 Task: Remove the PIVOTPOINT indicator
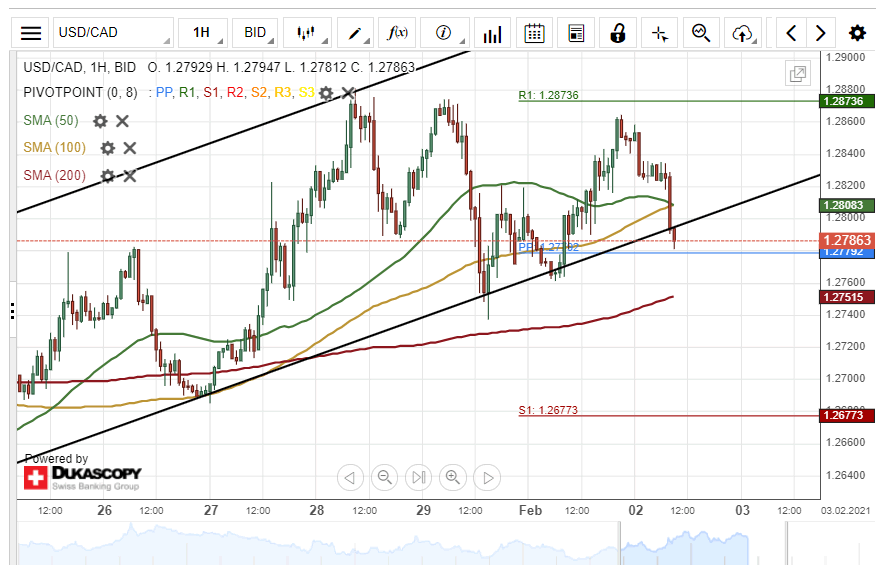click(348, 92)
